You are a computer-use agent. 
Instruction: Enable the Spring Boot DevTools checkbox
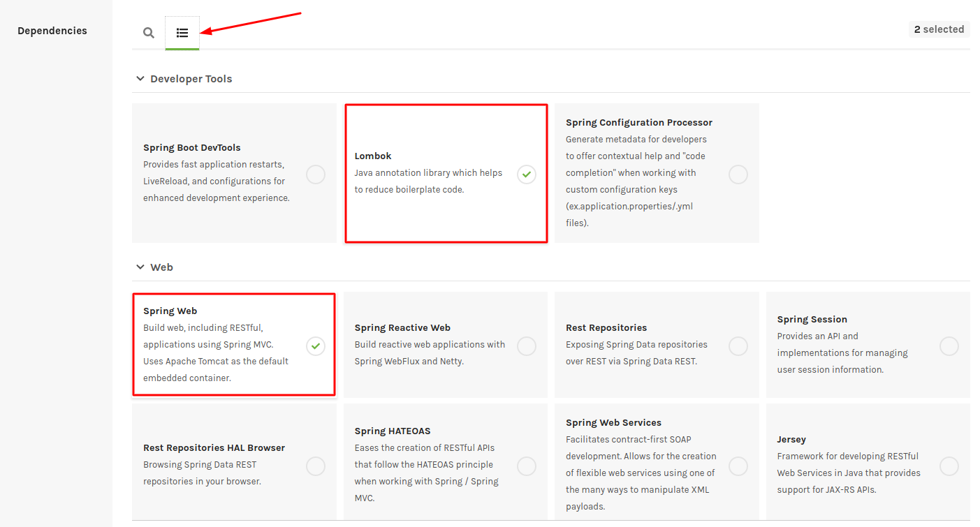click(x=316, y=175)
